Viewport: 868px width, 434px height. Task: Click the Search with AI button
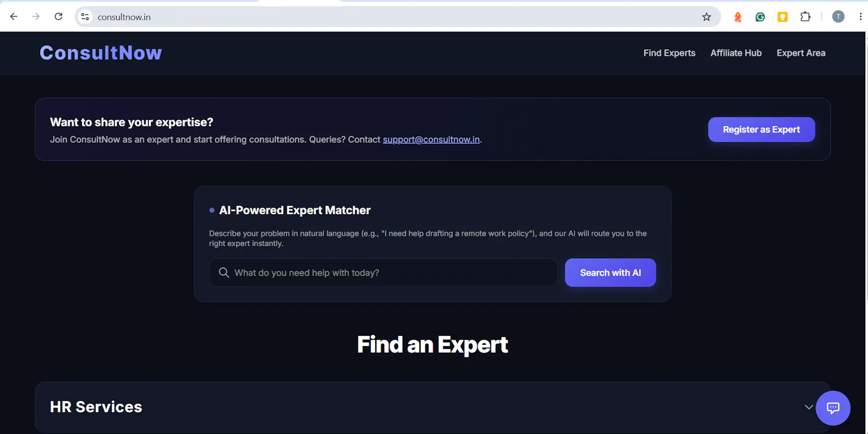[610, 272]
